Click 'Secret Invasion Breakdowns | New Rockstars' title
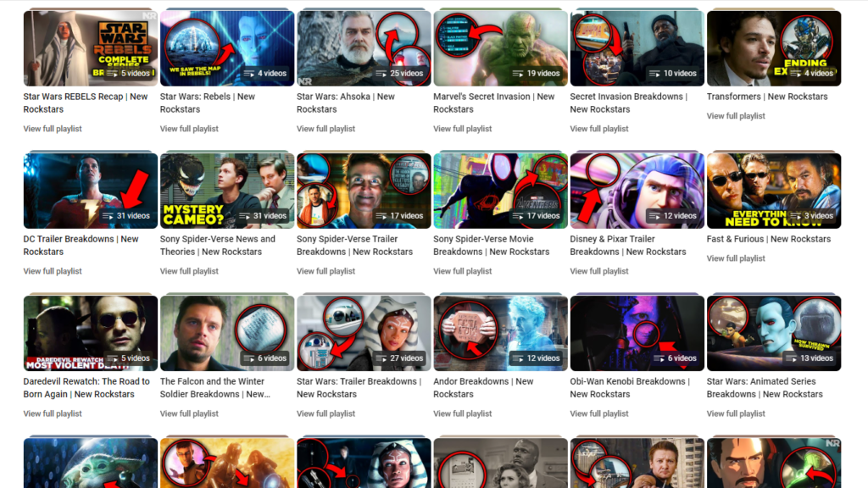 click(x=629, y=103)
